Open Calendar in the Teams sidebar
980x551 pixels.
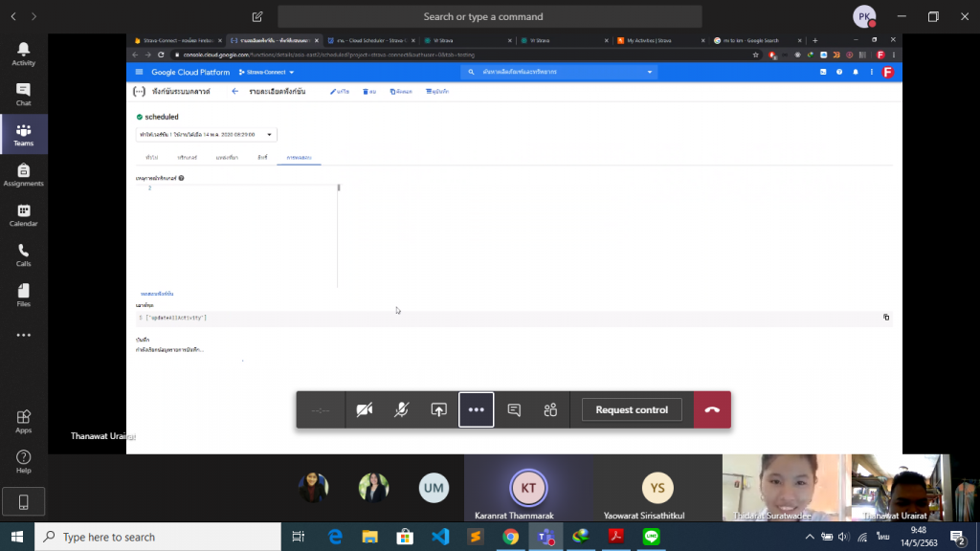(24, 215)
